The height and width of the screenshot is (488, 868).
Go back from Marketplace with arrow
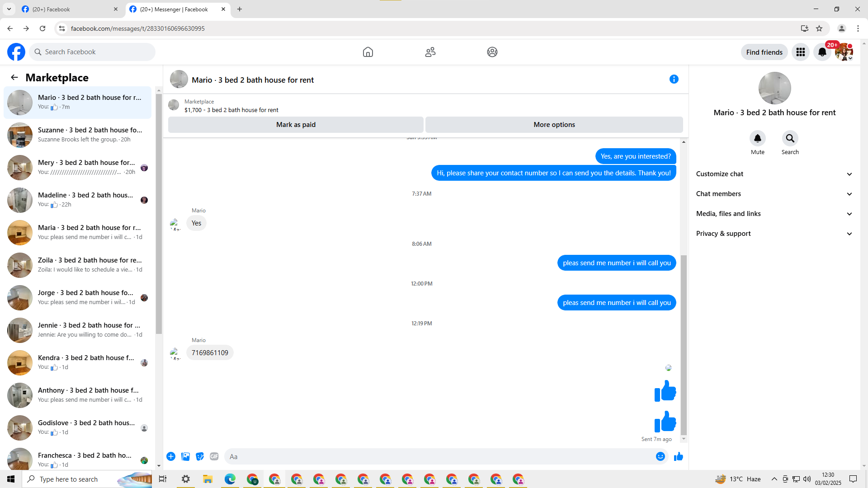[x=14, y=77]
